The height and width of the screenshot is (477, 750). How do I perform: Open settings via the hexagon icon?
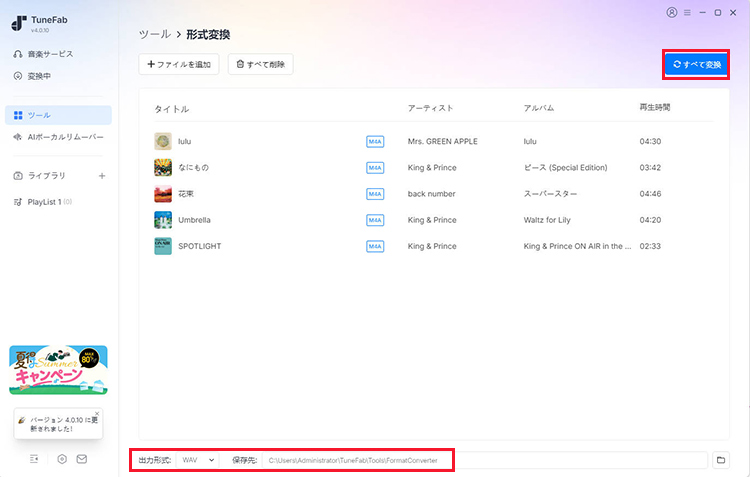[62, 459]
